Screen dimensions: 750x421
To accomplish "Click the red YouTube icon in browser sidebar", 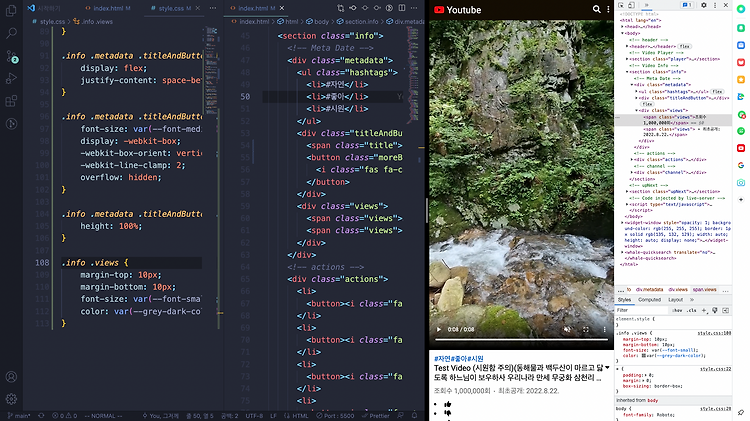I will click(741, 148).
